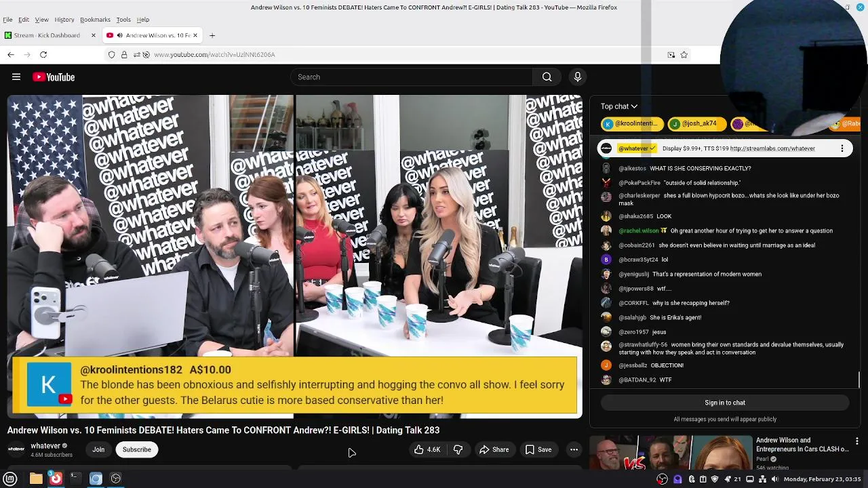Reload the page in Firefox
The image size is (868, 488).
click(43, 54)
